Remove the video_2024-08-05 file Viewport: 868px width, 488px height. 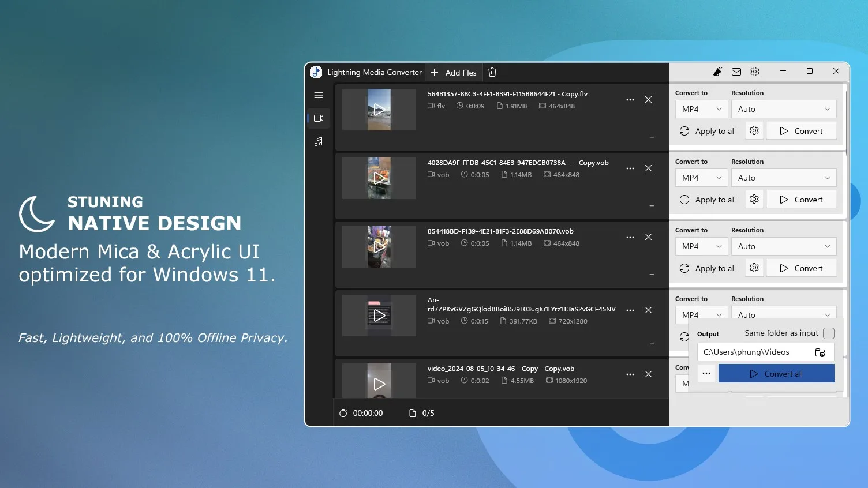[649, 374]
